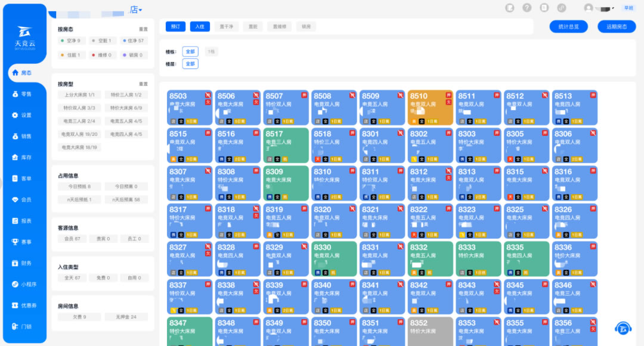The height and width of the screenshot is (346, 644).
Task: Click the 统计总览 statistics button
Action: [568, 27]
